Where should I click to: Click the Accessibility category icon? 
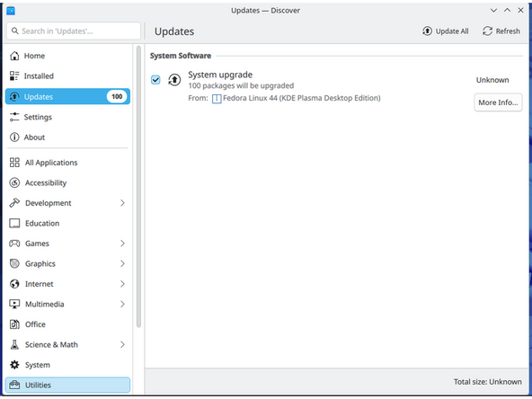point(14,183)
